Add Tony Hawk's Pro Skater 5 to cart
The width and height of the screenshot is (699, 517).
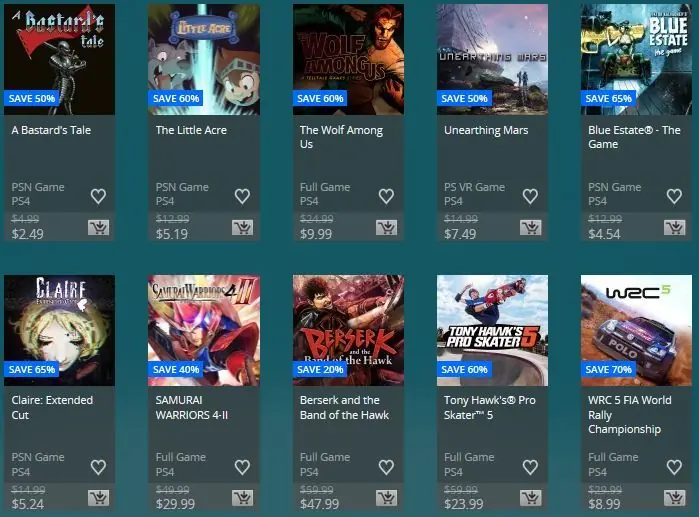click(530, 498)
